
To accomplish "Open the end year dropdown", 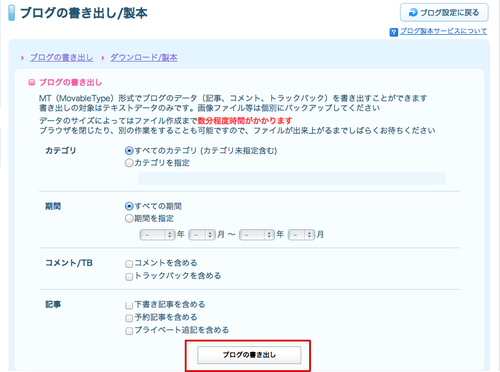I will (257, 235).
